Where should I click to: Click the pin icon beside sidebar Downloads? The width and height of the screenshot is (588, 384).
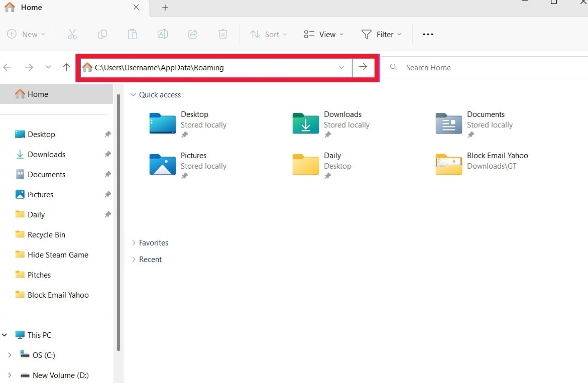tap(107, 154)
